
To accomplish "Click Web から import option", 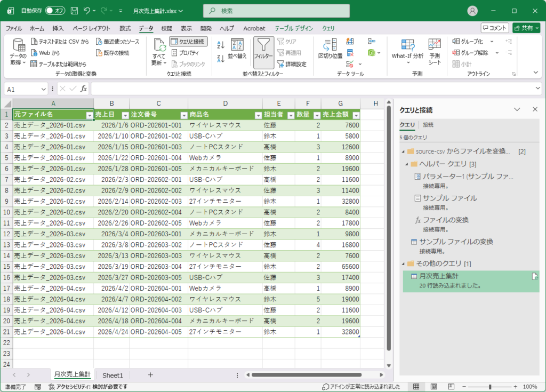I will tap(45, 53).
